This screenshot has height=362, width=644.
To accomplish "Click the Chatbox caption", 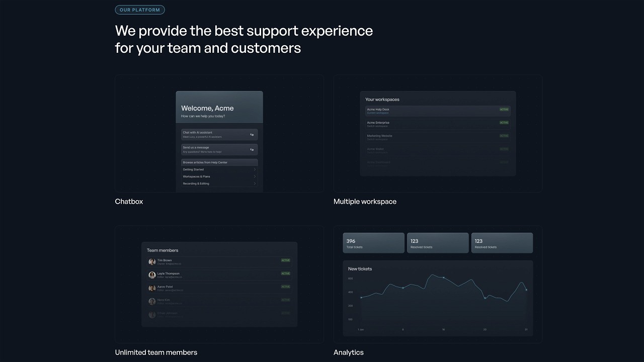I will coord(129,202).
